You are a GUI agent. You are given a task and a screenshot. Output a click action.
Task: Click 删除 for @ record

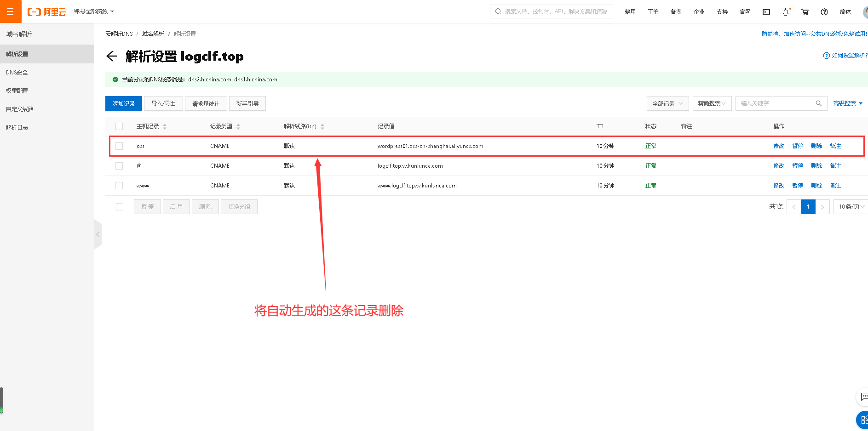[816, 166]
